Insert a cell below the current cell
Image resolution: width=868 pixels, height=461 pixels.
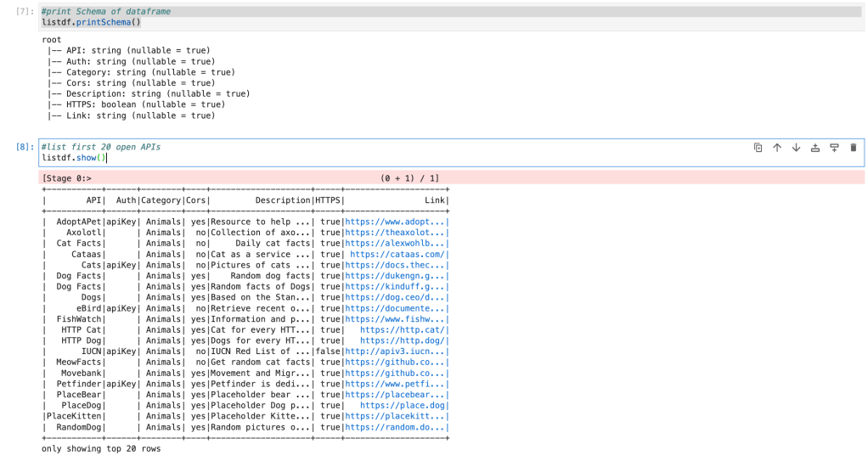pos(834,148)
